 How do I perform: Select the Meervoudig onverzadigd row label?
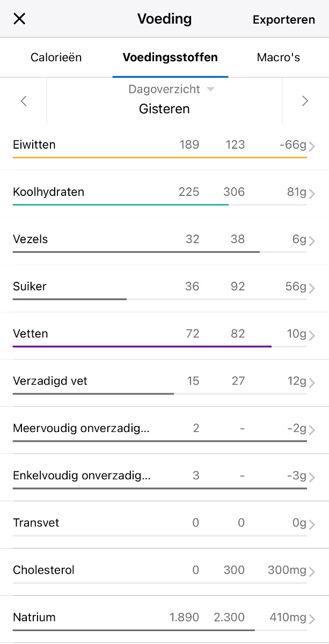point(81,428)
